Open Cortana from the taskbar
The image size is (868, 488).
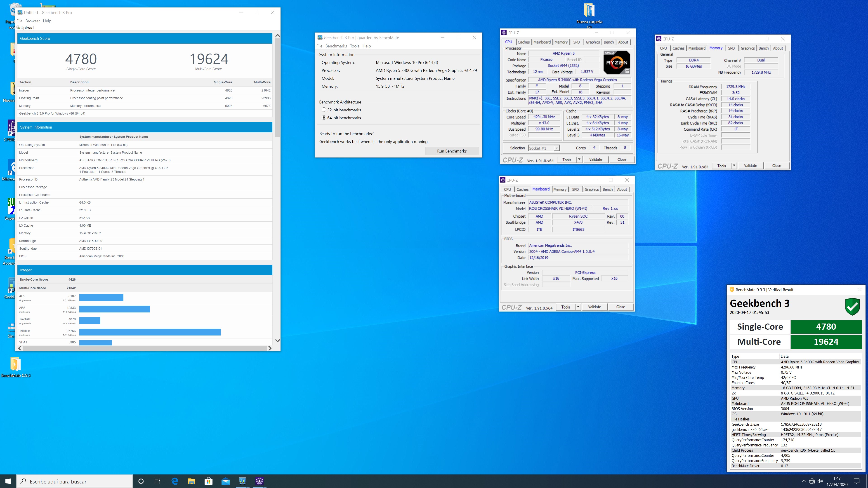coord(141,481)
